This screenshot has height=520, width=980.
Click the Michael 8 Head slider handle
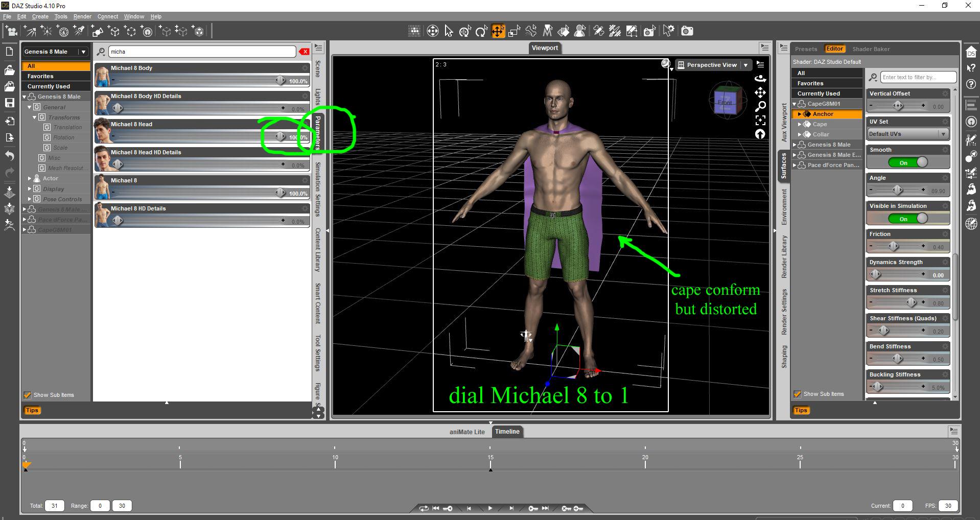tap(281, 136)
